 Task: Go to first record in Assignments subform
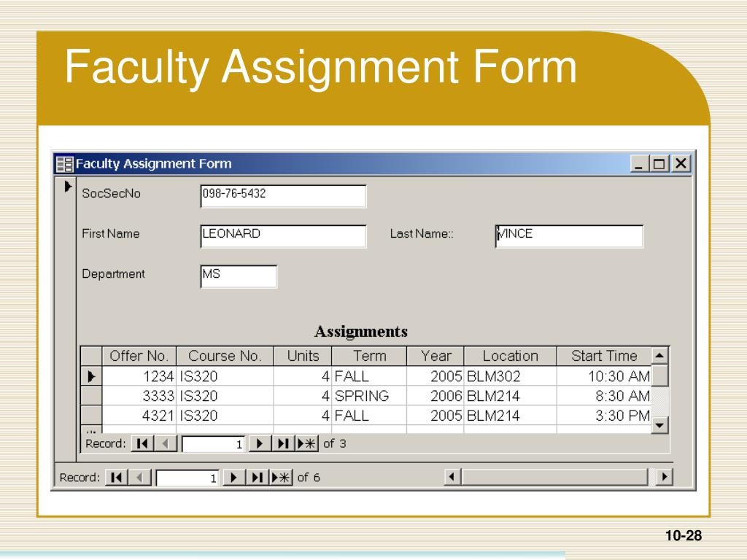pos(142,444)
